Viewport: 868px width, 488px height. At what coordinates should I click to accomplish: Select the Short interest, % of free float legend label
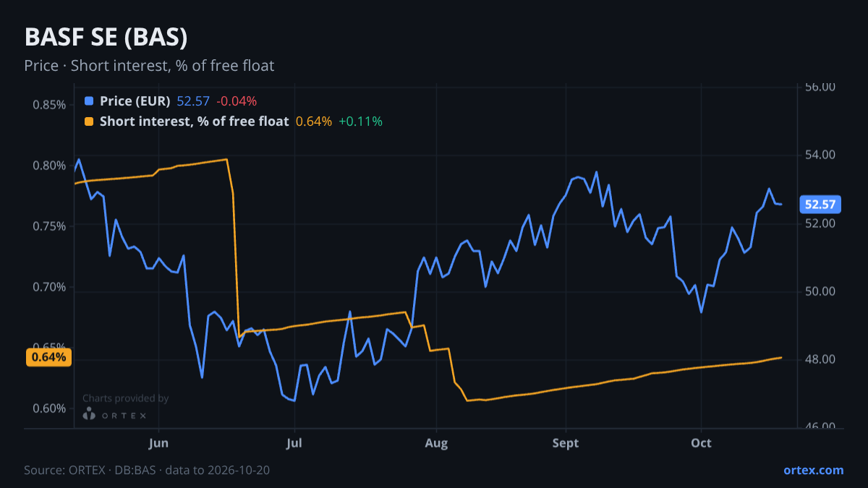tap(194, 121)
